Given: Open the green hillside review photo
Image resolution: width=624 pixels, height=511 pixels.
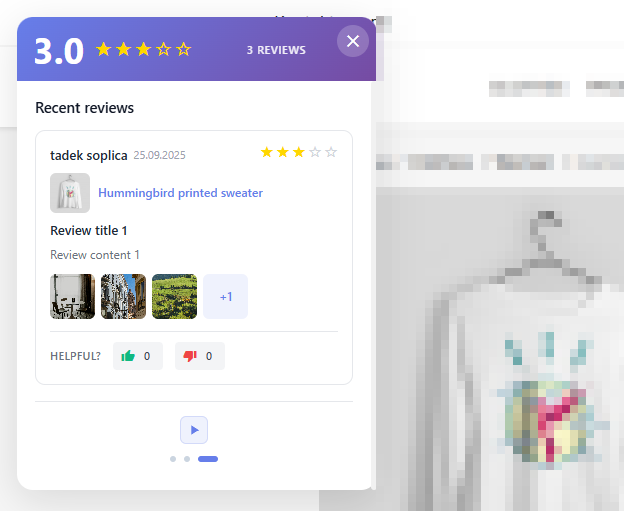Looking at the screenshot, I should coord(174,296).
